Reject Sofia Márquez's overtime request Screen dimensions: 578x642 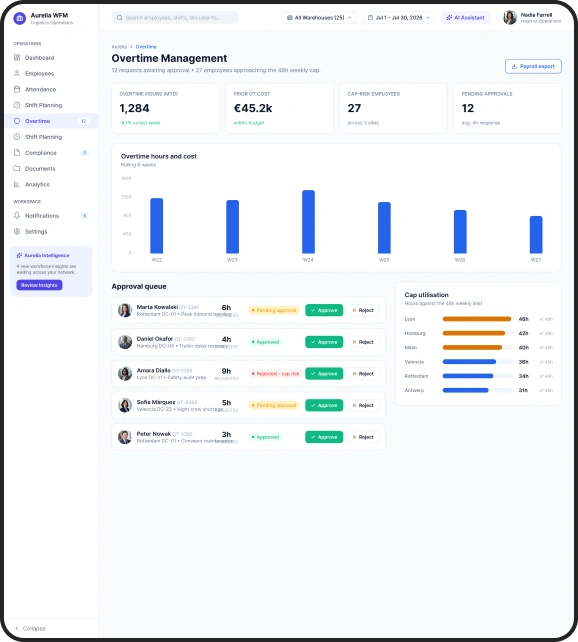click(x=363, y=405)
